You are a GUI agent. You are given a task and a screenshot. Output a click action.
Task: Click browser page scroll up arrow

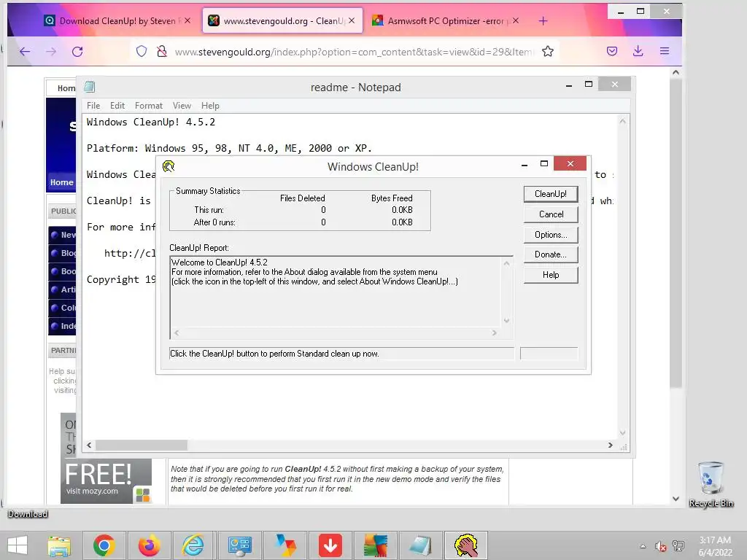pos(676,72)
